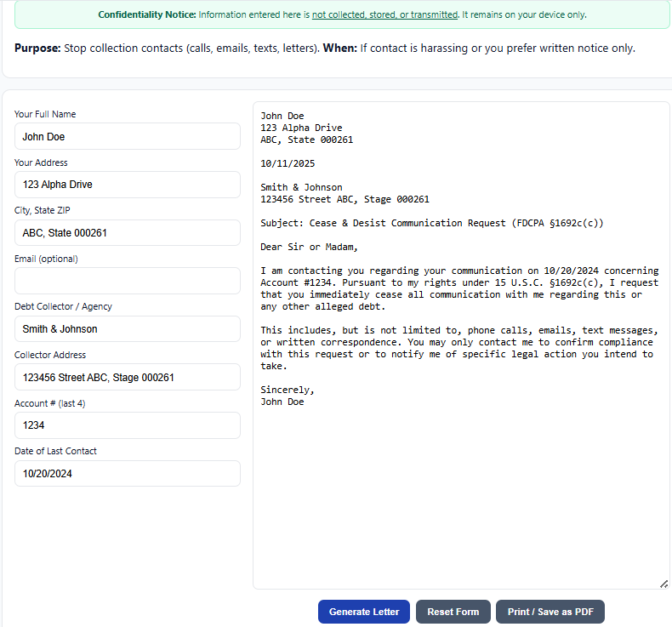
Task: Focus the Your Address text box
Action: [x=127, y=185]
